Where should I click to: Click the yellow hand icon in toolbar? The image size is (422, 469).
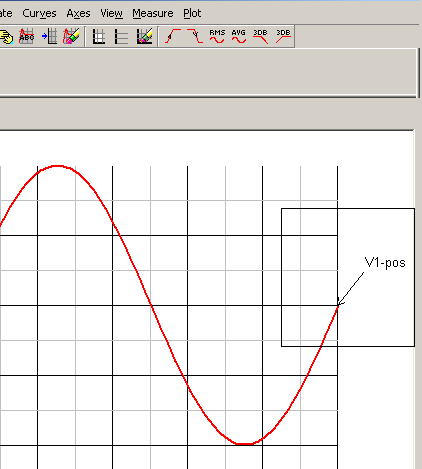(6, 37)
